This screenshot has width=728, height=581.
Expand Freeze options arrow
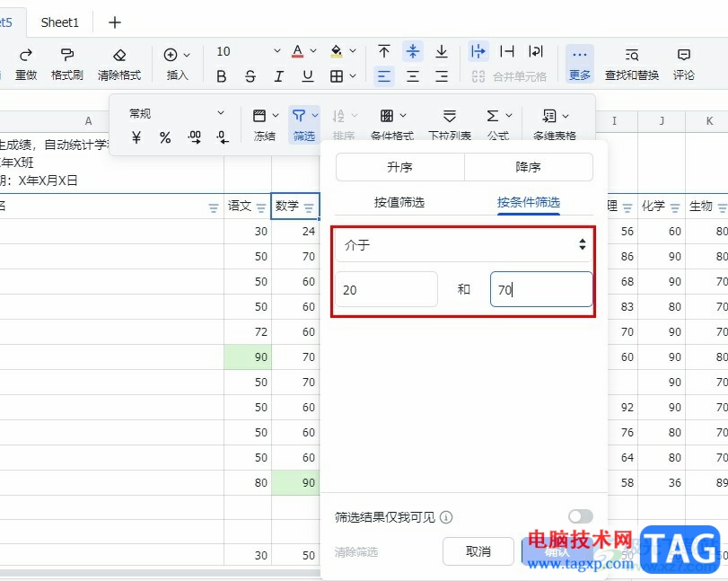click(x=276, y=116)
